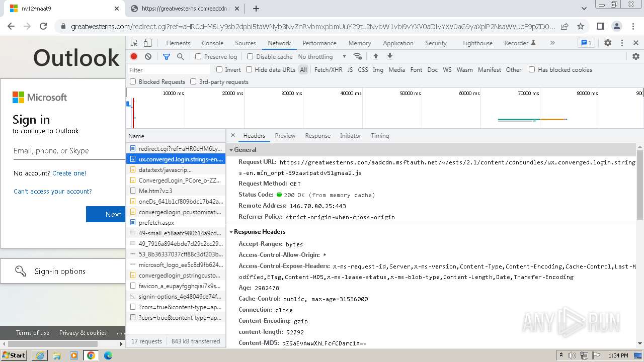
Task: Go back in browser
Action: coord(11,26)
